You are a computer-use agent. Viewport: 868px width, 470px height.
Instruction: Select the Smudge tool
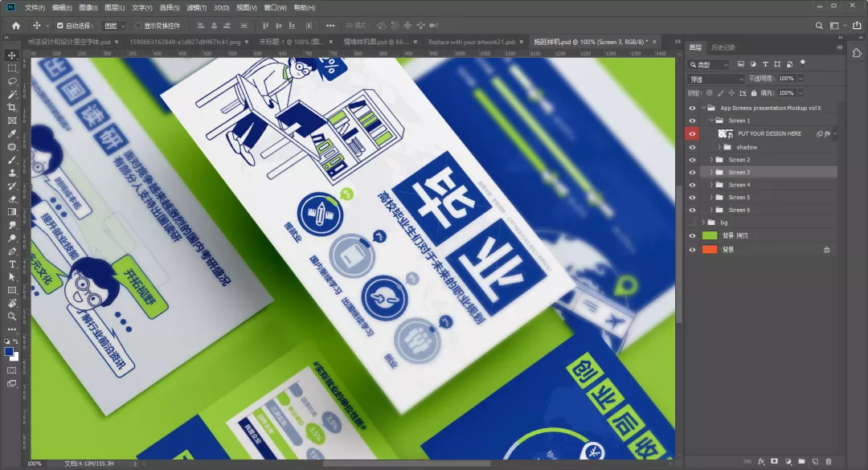coord(11,225)
